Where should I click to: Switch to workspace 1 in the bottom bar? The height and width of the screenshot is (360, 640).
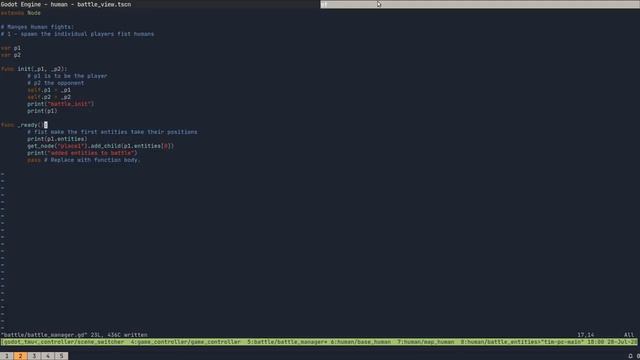[x=7, y=356]
